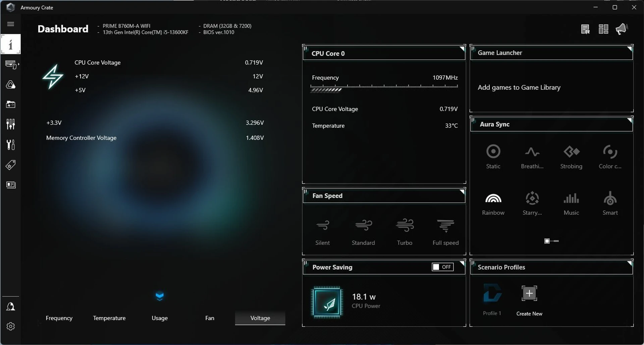Screen dimensions: 644x345
Task: Expand the Fan Speed panel corner arrow
Action: (x=462, y=192)
